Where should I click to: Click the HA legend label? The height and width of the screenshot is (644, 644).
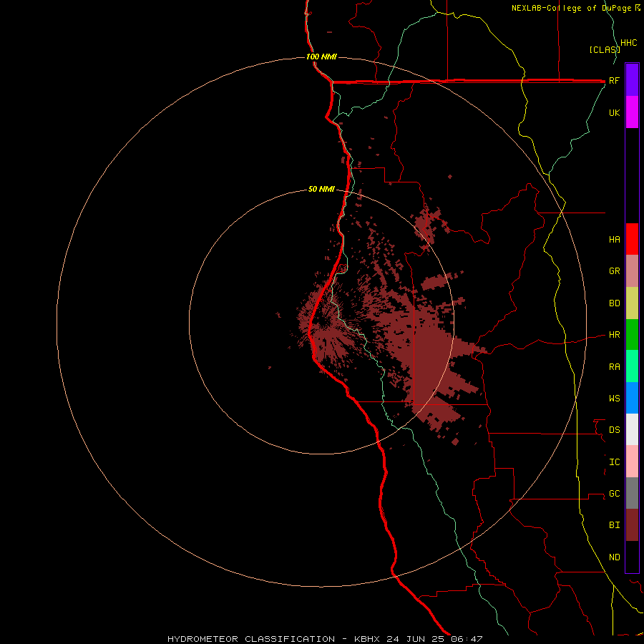pyautogui.click(x=614, y=240)
